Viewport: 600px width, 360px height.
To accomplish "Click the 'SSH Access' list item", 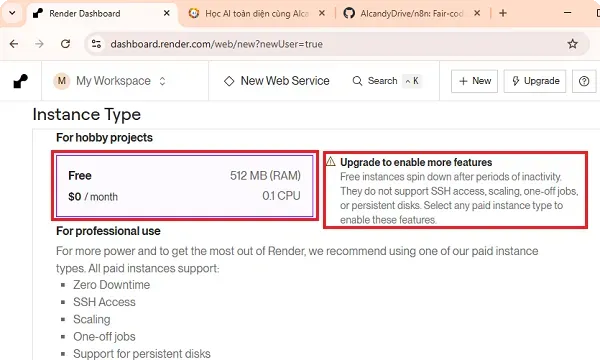I will [104, 302].
